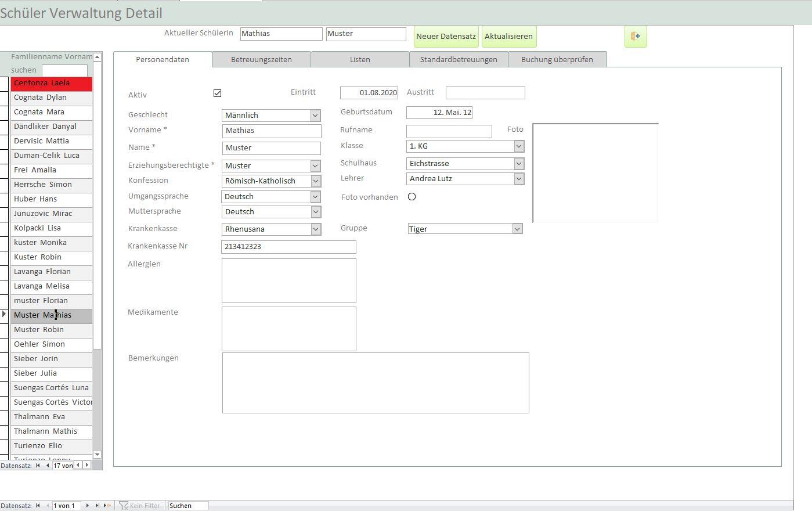Jump to last record in bottom navigation bar
The height and width of the screenshot is (515, 812).
tap(97, 506)
